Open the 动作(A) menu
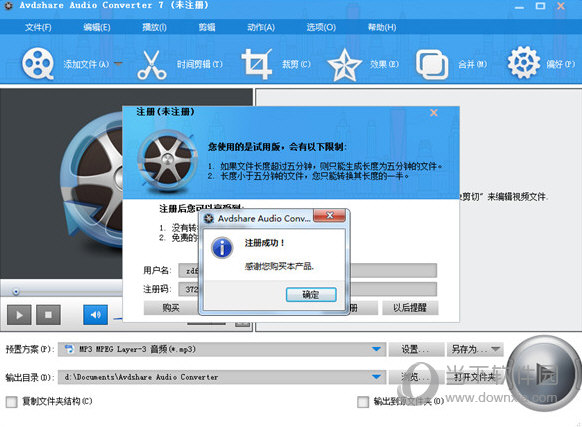Screen dimensions: 582x427 (261, 27)
